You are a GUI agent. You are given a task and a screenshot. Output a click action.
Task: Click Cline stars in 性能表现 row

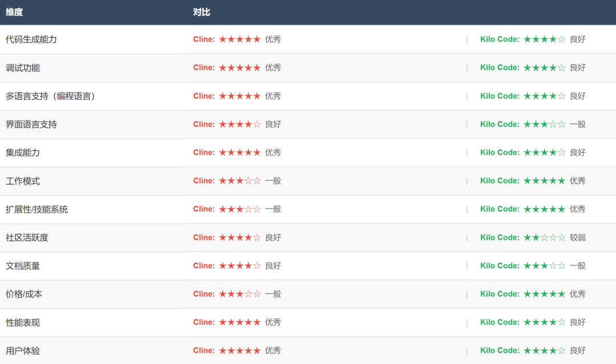pos(240,322)
